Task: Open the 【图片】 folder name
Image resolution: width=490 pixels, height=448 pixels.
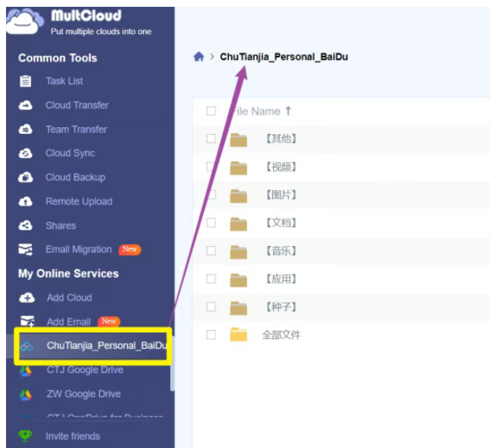Action: 281,195
